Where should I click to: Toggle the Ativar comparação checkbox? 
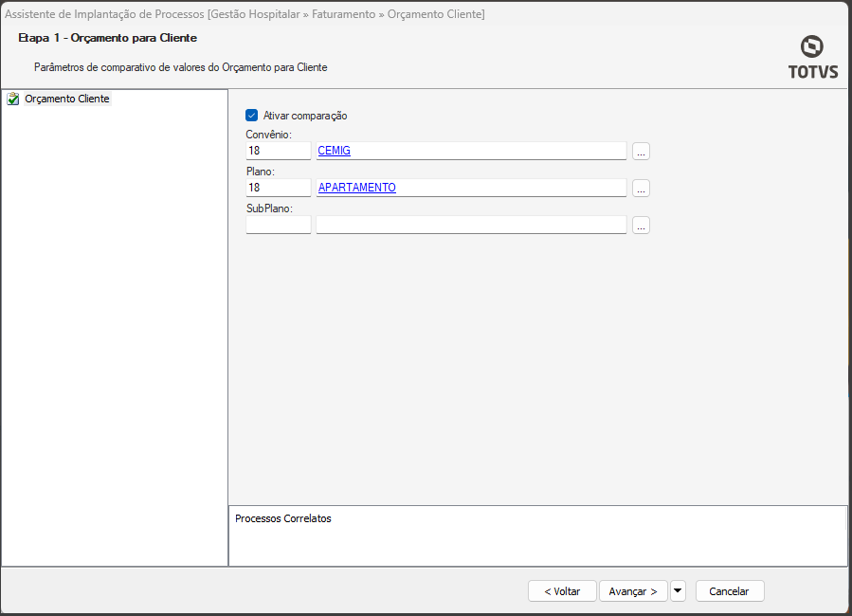[x=252, y=116]
